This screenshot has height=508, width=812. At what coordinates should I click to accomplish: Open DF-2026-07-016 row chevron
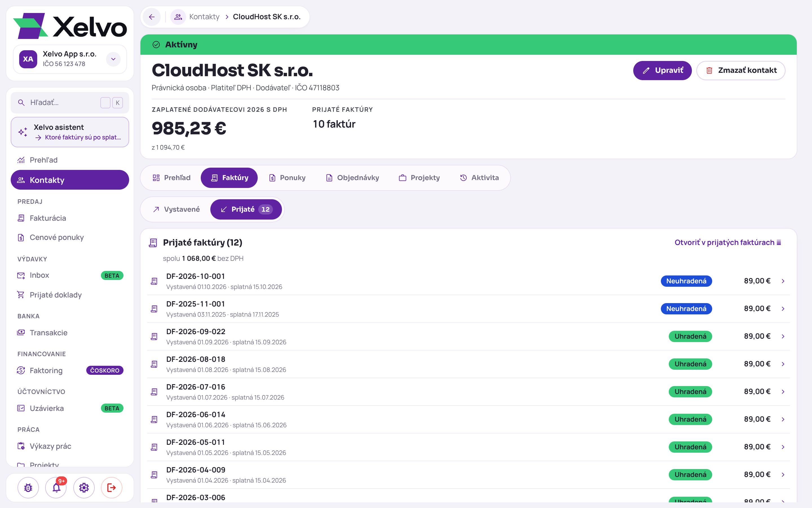pos(783,392)
